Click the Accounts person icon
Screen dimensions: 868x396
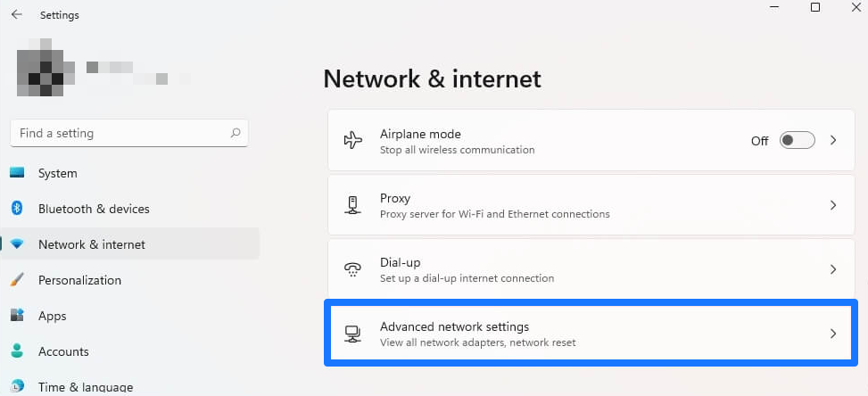pos(17,351)
